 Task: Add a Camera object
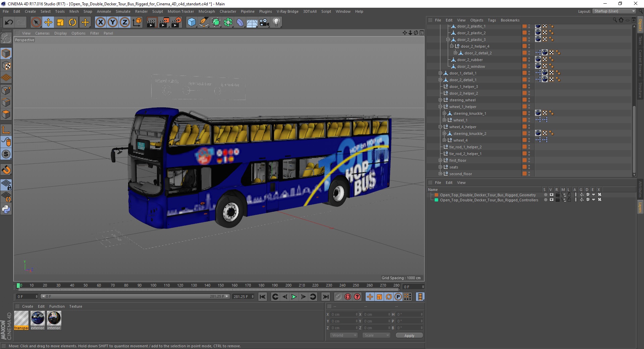tap(264, 22)
